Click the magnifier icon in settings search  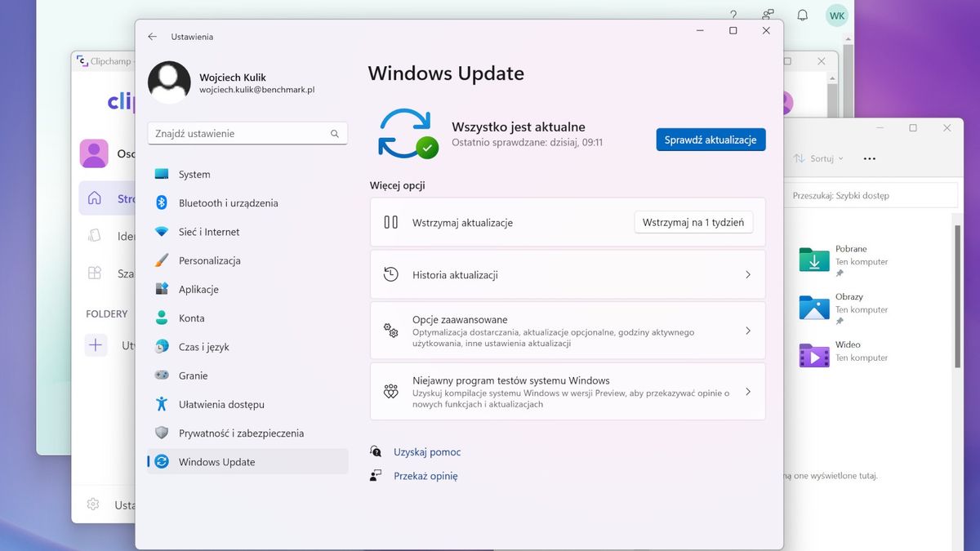335,134
